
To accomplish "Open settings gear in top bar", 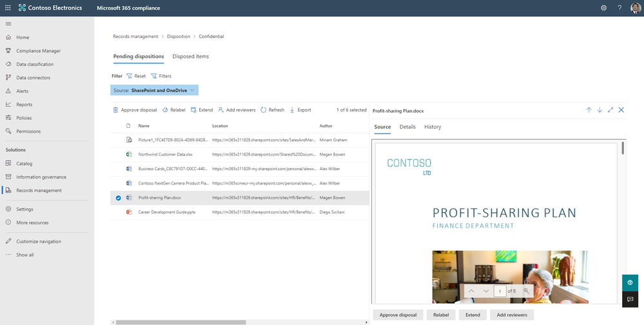I will pos(603,8).
